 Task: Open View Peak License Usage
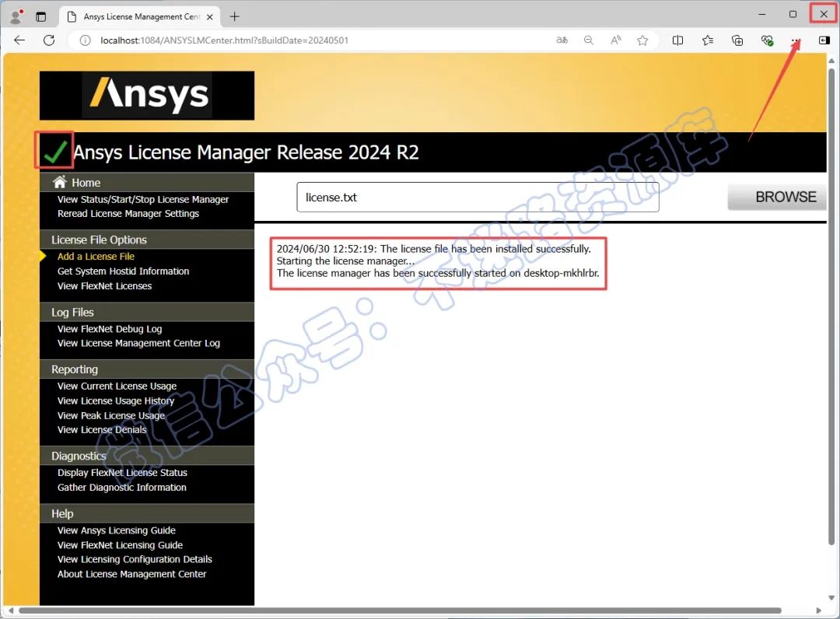tap(111, 415)
